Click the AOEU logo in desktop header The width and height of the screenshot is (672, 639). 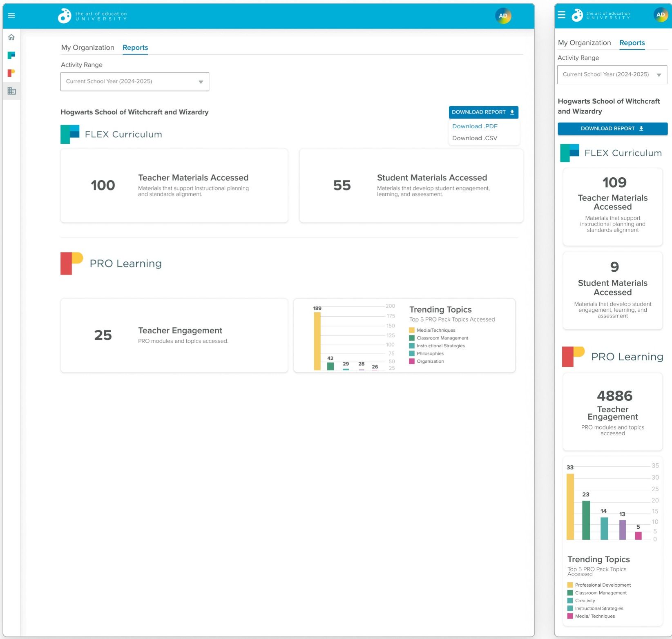point(92,16)
